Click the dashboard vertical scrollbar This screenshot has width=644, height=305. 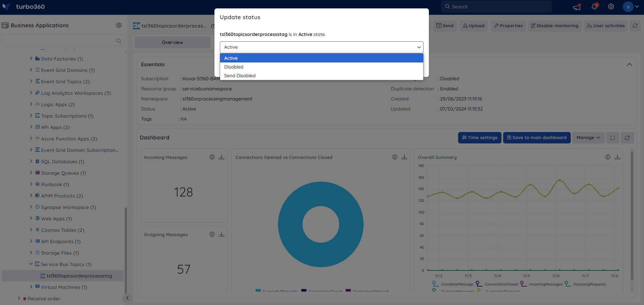[x=632, y=216]
